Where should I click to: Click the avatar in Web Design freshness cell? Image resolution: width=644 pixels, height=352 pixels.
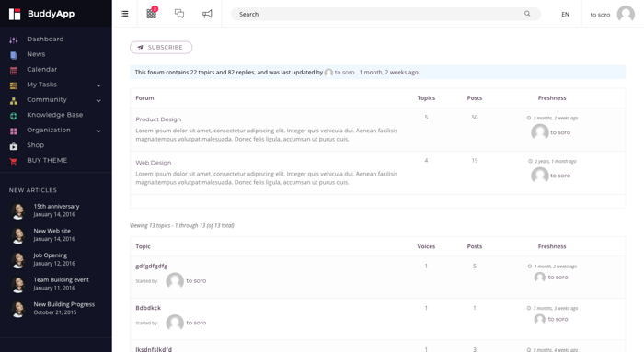540,176
